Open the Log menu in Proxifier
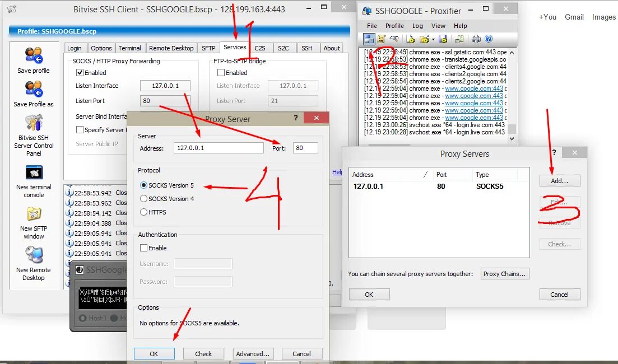Viewport: 618px width, 364px height. click(417, 26)
